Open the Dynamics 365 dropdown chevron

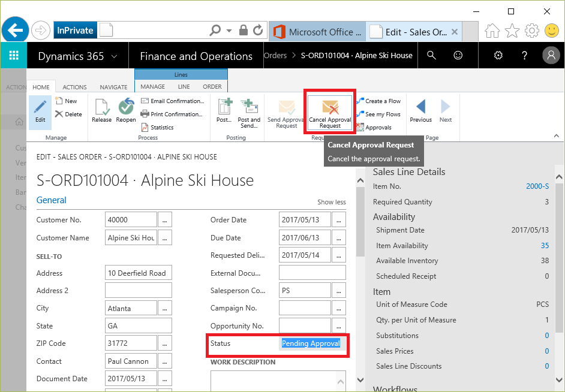pyautogui.click(x=115, y=56)
